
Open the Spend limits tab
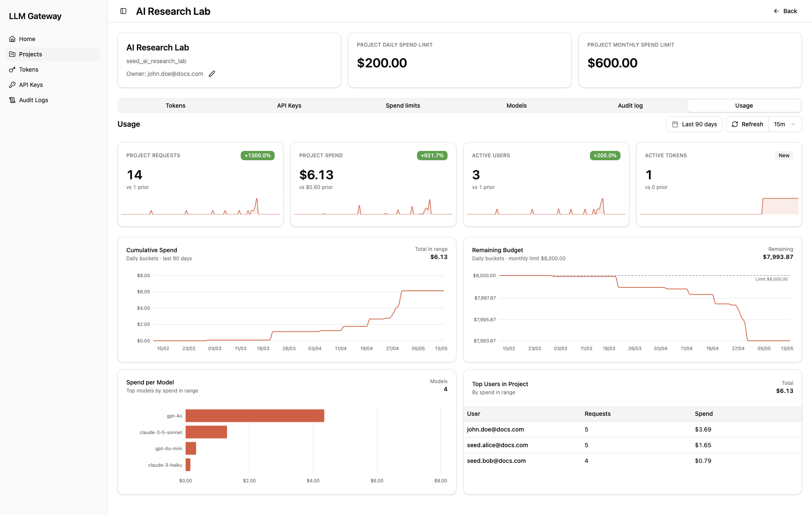pos(403,106)
